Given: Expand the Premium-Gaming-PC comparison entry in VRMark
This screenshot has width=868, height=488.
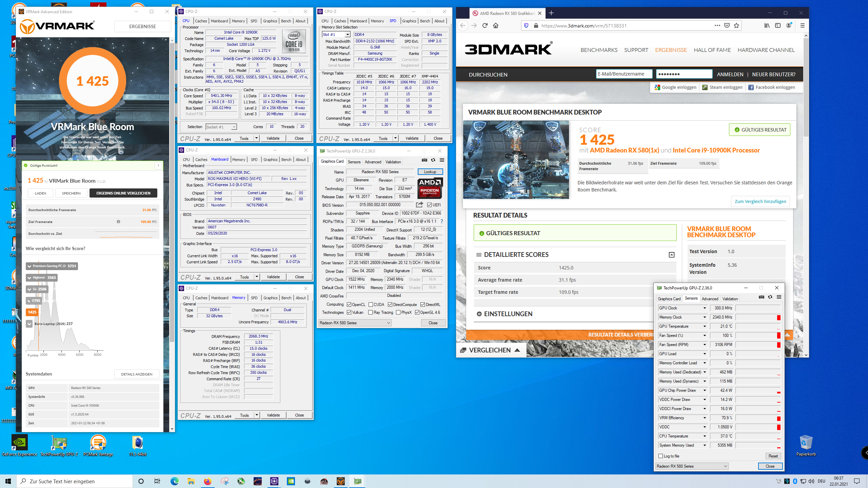Looking at the screenshot, I should pyautogui.click(x=29, y=266).
